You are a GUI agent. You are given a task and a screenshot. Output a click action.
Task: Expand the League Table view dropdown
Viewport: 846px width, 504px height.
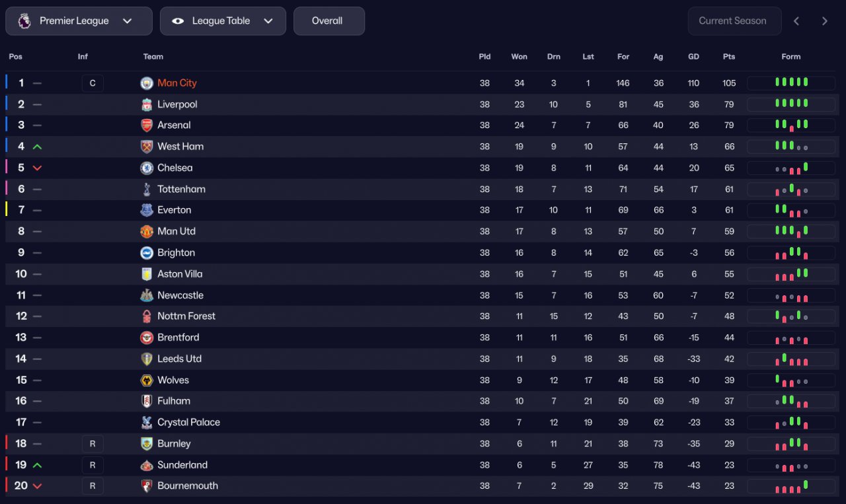pyautogui.click(x=223, y=21)
